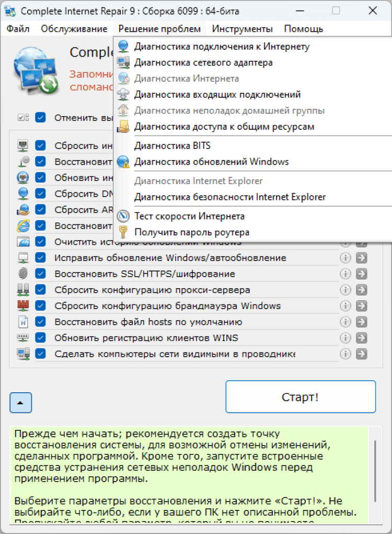Click network adapter diagnostics computer icon
Screen dimensions: 392x534
pyautogui.click(x=123, y=62)
